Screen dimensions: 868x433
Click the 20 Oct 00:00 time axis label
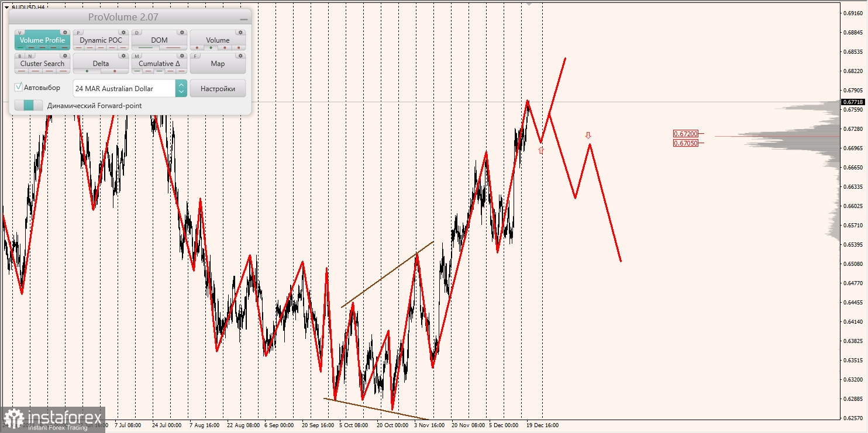pos(392,425)
